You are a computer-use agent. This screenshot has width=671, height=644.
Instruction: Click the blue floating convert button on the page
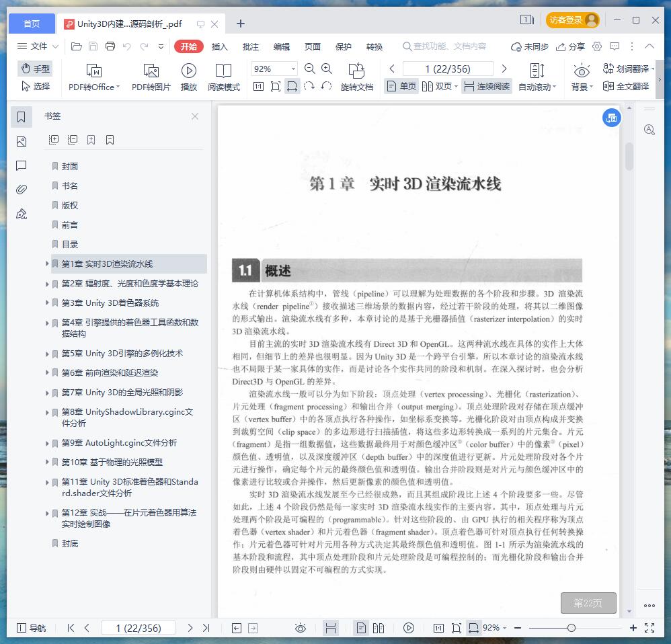point(612,118)
